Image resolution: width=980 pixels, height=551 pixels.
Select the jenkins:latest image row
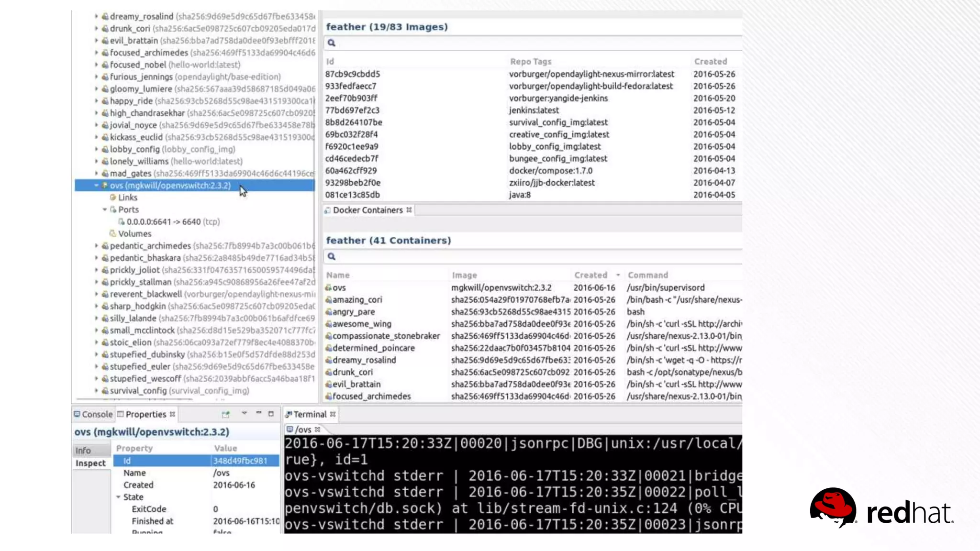coord(534,110)
